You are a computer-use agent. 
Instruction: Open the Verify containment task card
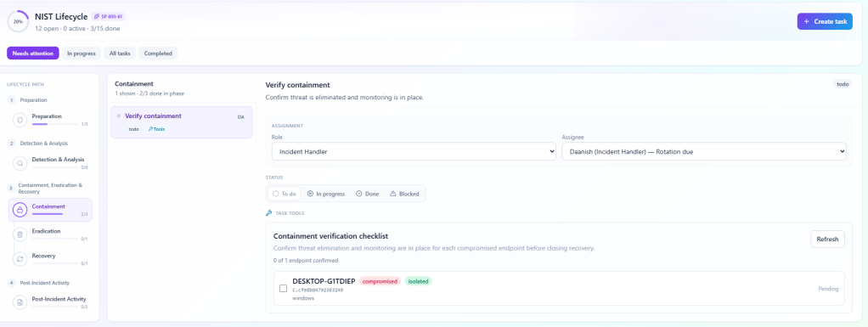[182, 122]
